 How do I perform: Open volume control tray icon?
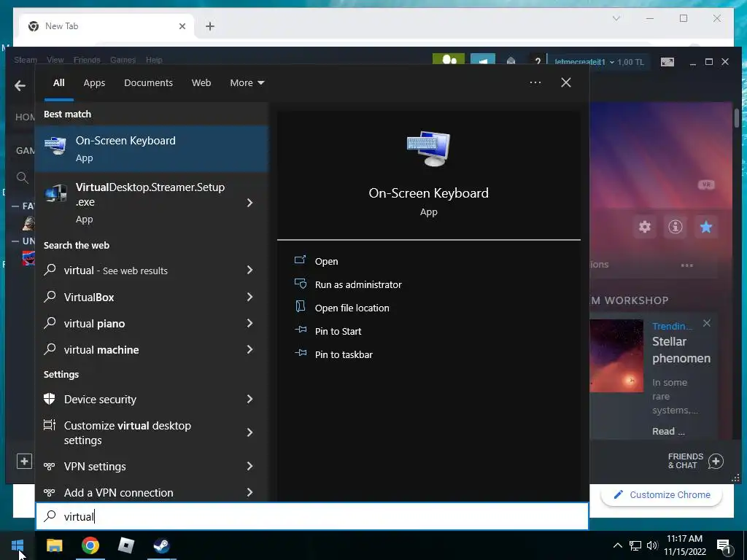click(652, 545)
